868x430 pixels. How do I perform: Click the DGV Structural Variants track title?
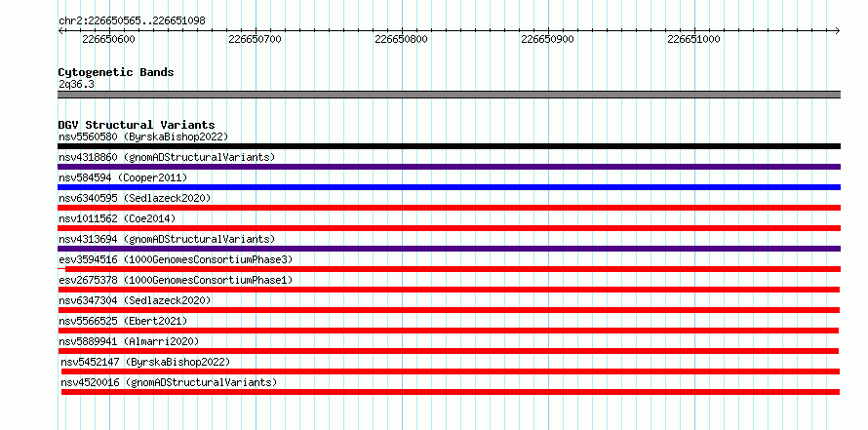[137, 125]
